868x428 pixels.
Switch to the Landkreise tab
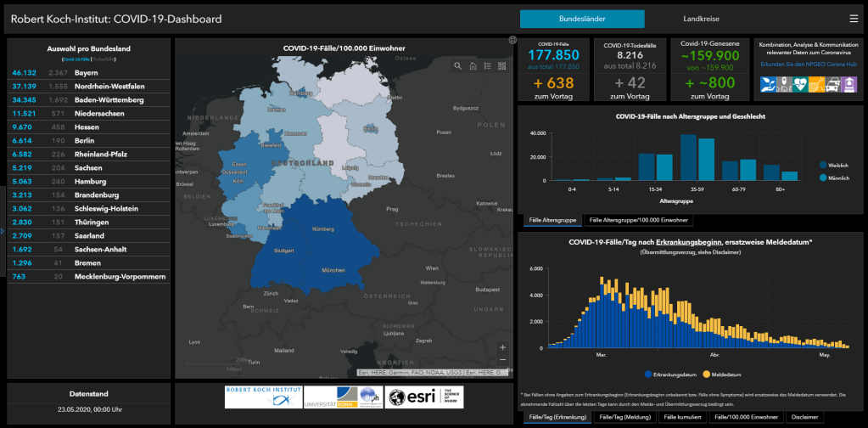click(x=703, y=19)
